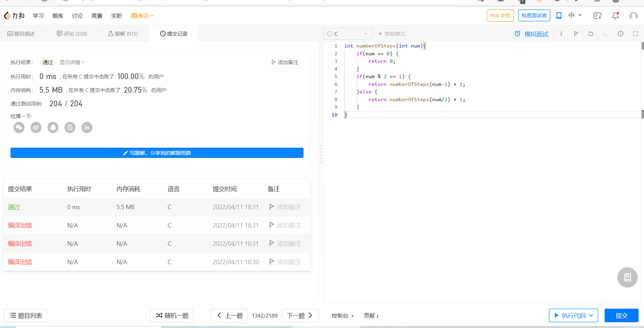The width and height of the screenshot is (644, 328).
Task: Share result via WeChat icon
Action: [x=19, y=128]
